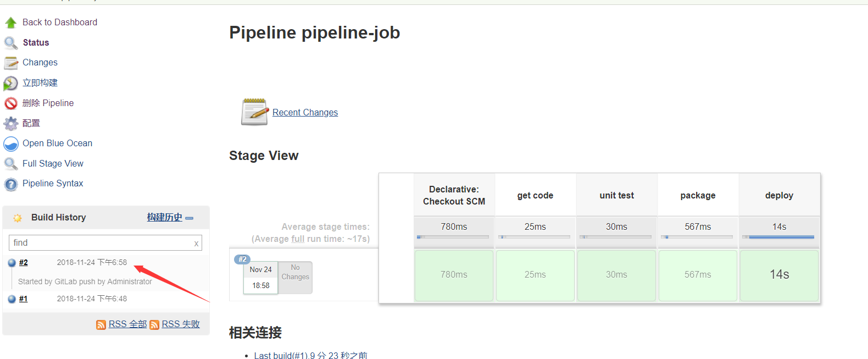Click the 567ms package stage cell
Viewport: 868px width, 359px height.
point(698,275)
